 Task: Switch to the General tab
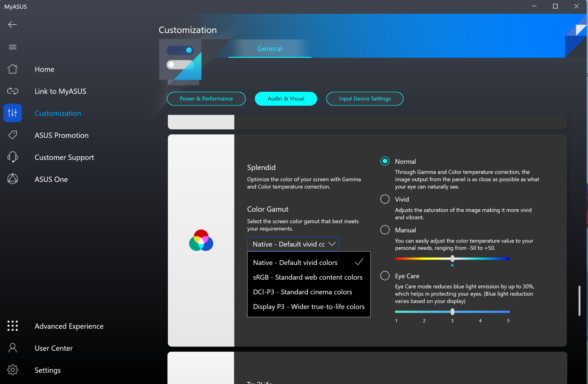click(x=270, y=49)
